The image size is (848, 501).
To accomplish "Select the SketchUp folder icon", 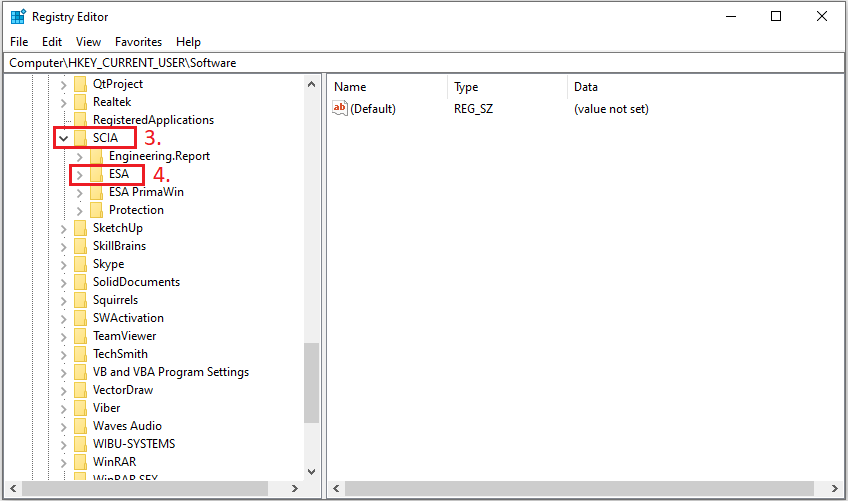I will click(80, 228).
